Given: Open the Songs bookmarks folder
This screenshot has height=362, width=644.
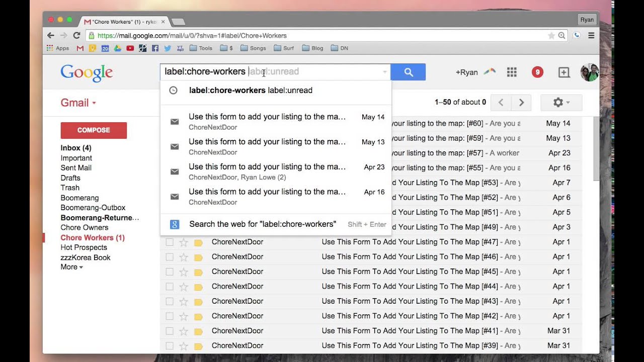Looking at the screenshot, I should click(x=253, y=48).
